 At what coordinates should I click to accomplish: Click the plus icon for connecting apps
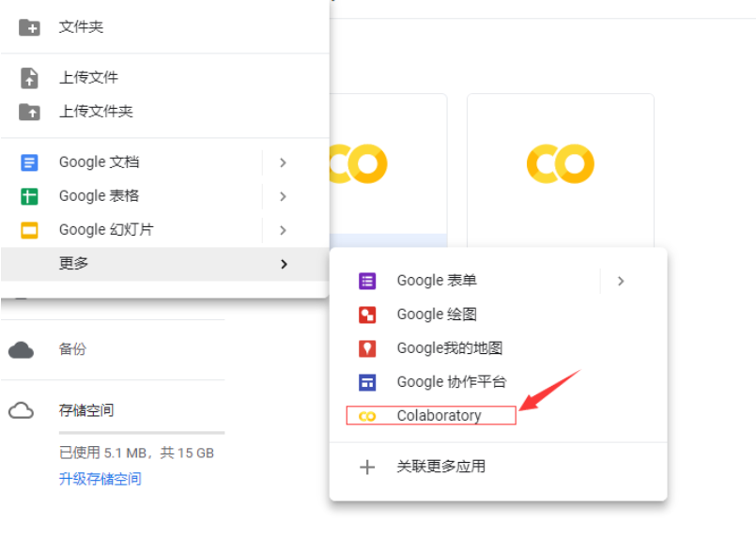[x=367, y=468]
